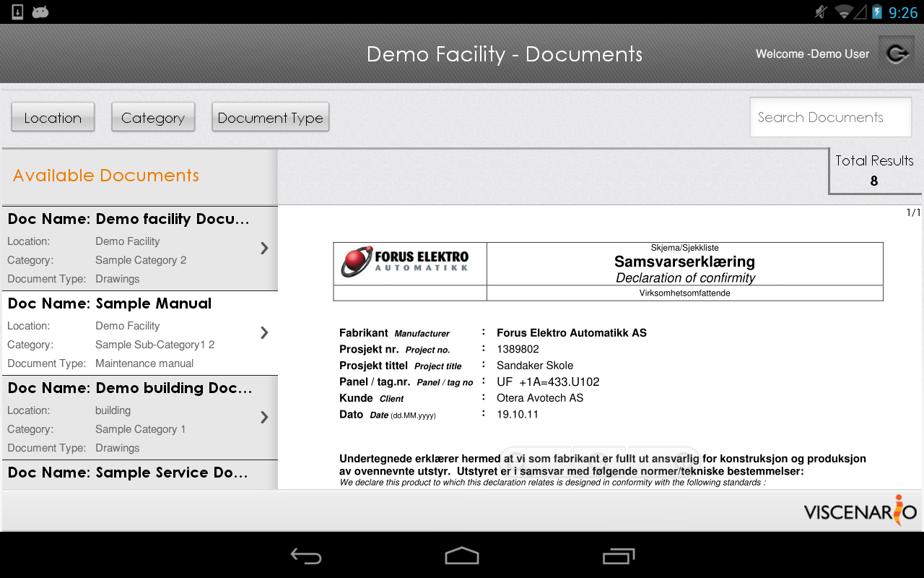Viewport: 924px width, 578px height.
Task: Tap the Android robot notification icon
Action: tap(40, 12)
